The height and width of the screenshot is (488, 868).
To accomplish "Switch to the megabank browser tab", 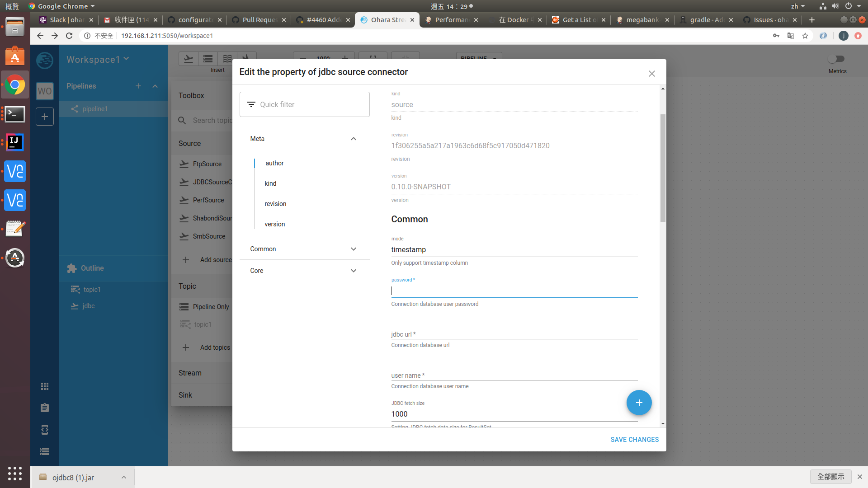I will coord(642,20).
